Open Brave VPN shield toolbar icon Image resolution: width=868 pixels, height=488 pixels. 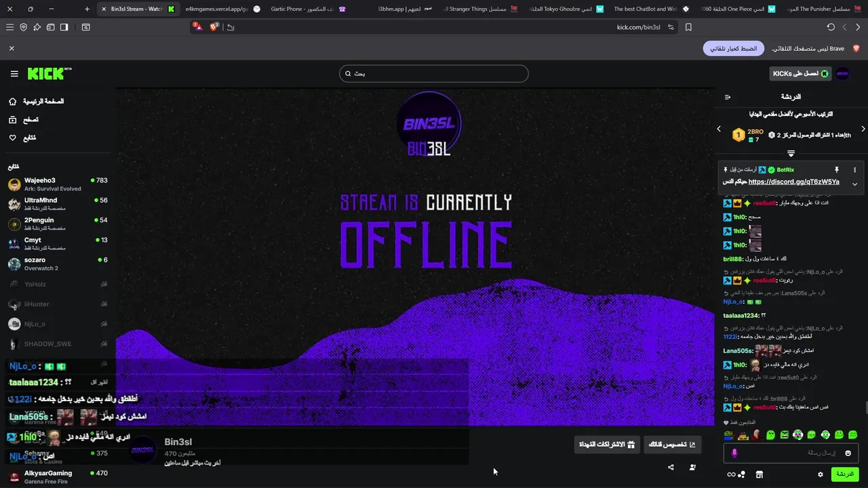[x=23, y=27]
